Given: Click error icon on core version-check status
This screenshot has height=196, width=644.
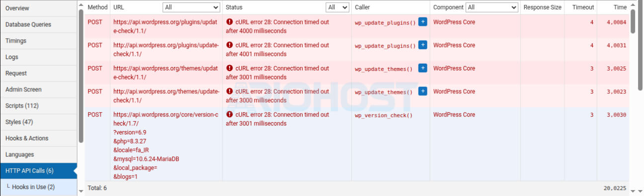Looking at the screenshot, I should pyautogui.click(x=230, y=115).
